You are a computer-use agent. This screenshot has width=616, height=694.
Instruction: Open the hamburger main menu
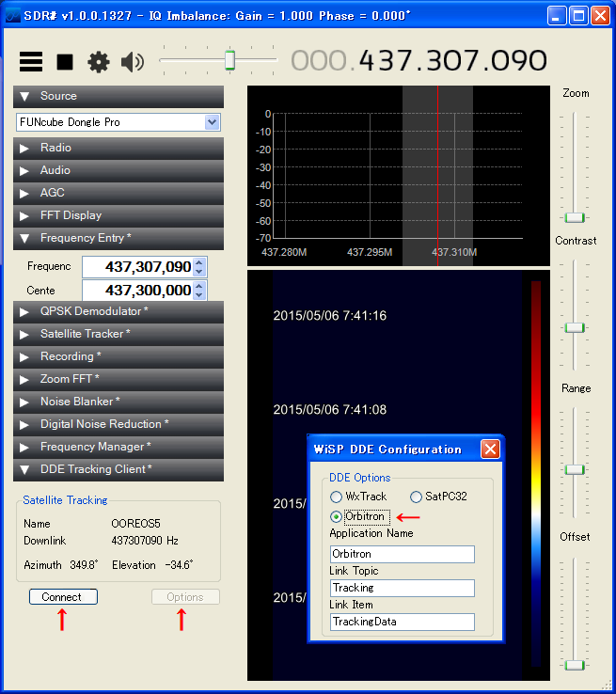(31, 62)
